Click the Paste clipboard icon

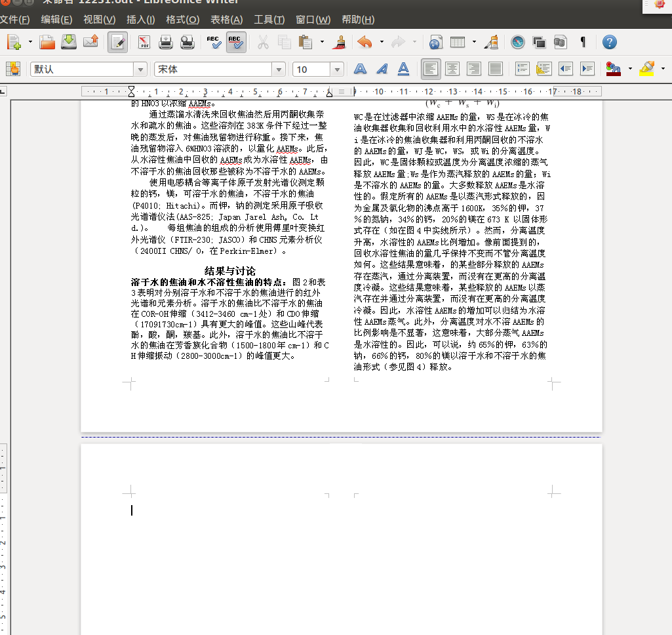[305, 42]
